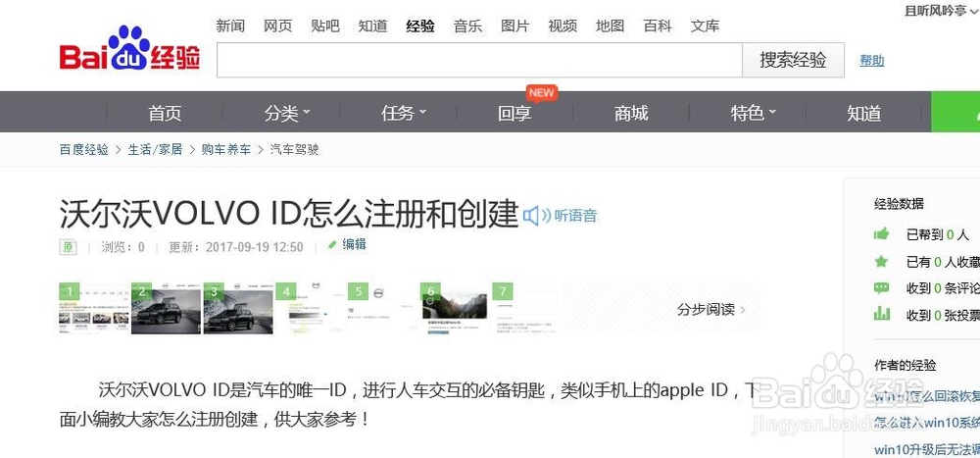Open the 且听风吟 user dropdown
This screenshot has width=980, height=458.
942,10
